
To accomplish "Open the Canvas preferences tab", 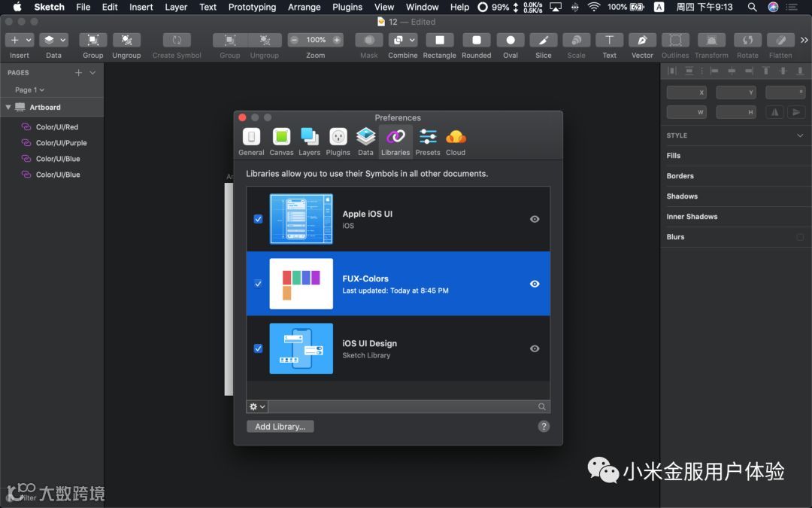I will [281, 141].
